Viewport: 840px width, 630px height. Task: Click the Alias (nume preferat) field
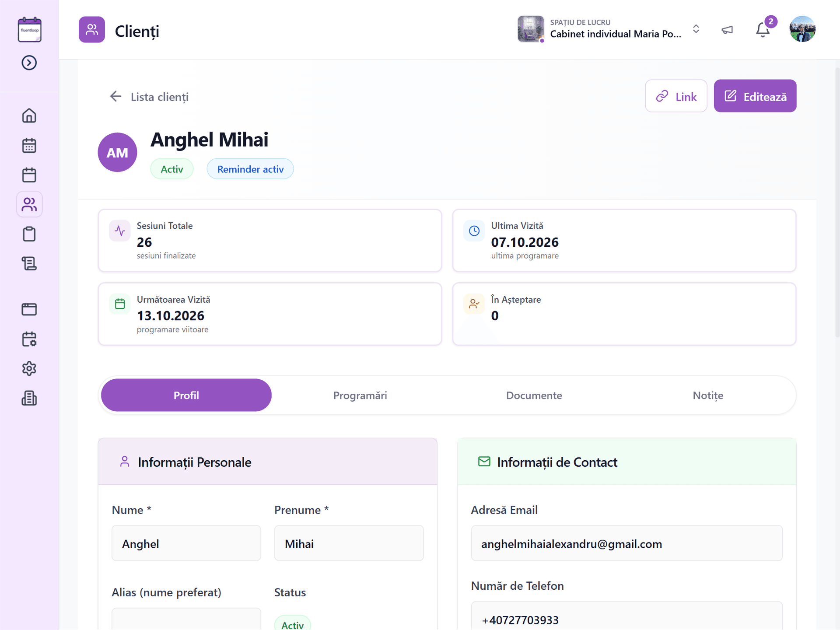(x=186, y=619)
